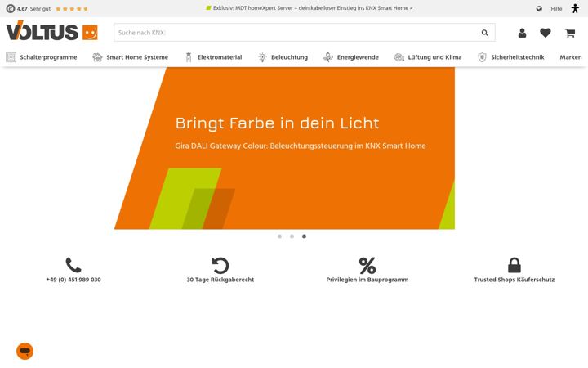
Task: Open the shopping cart icon
Action: pos(570,33)
